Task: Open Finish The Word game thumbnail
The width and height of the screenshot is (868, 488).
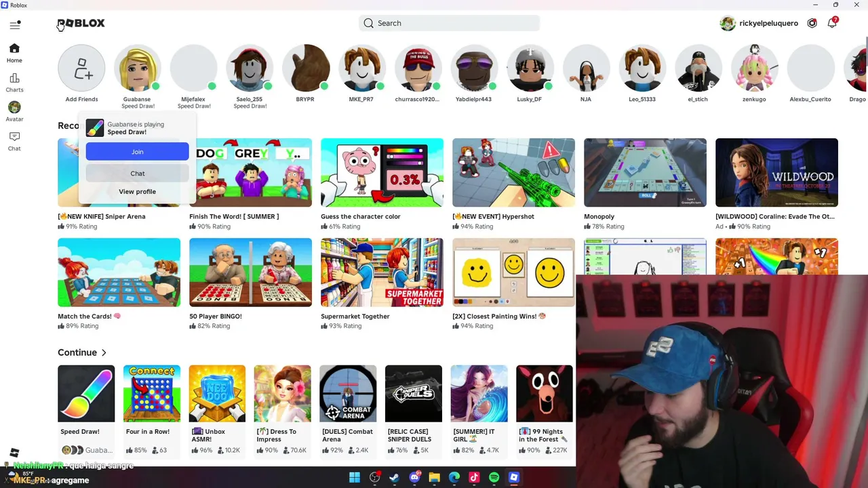Action: pyautogui.click(x=250, y=172)
